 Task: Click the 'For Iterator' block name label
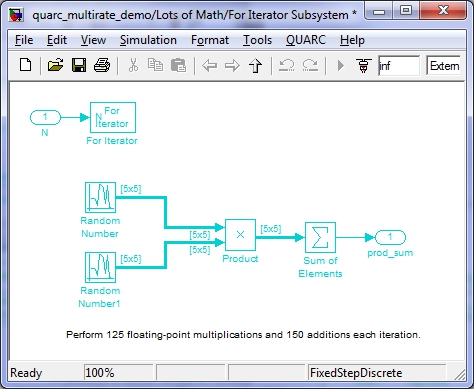[x=112, y=141]
